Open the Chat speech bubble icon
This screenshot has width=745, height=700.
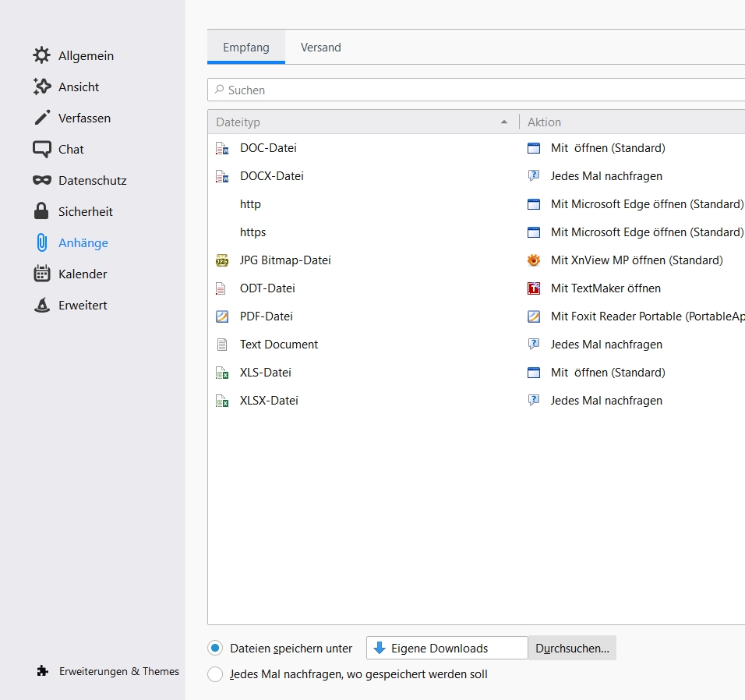point(41,149)
